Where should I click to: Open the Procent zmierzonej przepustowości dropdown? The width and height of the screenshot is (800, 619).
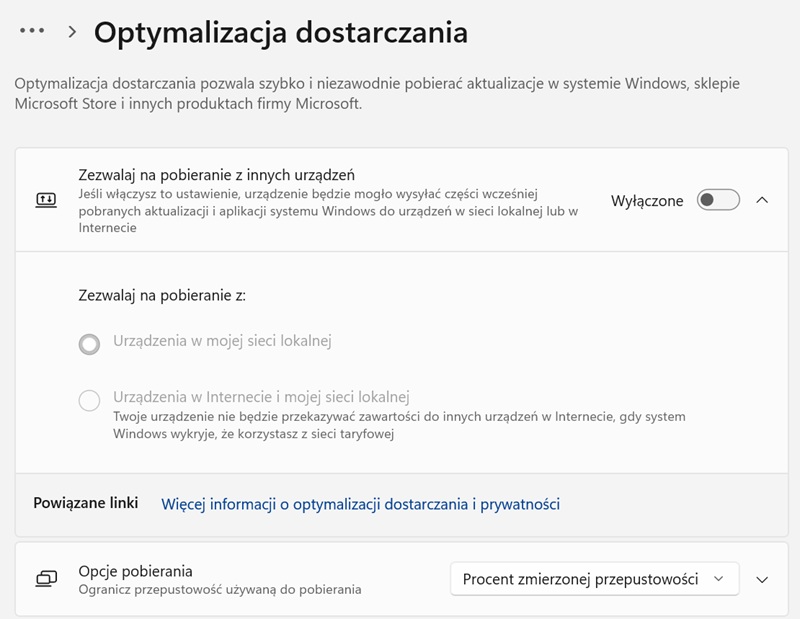coord(594,579)
